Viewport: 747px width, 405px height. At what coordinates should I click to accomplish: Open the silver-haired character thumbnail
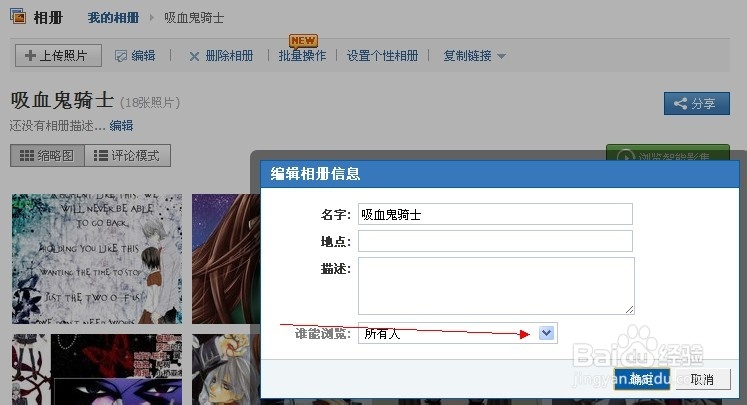[x=226, y=369]
